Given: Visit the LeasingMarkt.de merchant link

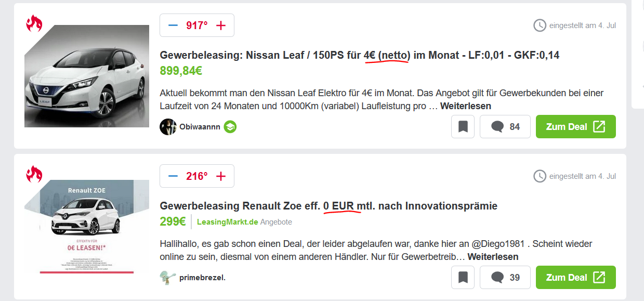Looking at the screenshot, I should pos(228,222).
